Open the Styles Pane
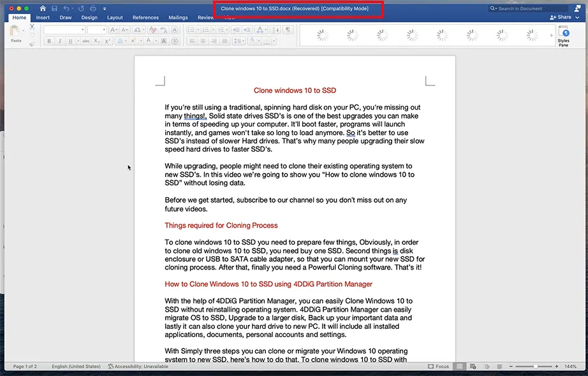Viewport: 588px width, 376px height. (x=563, y=36)
